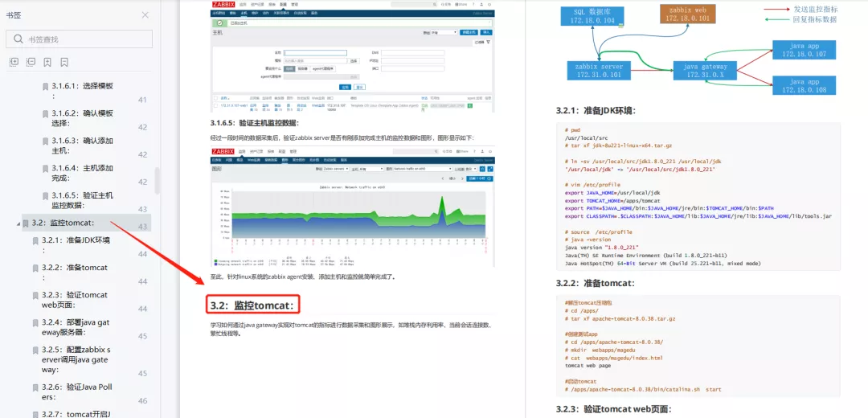
Task: Click bookmark icon beside 3.1.6.3：确认添加主机
Action: 45,141
